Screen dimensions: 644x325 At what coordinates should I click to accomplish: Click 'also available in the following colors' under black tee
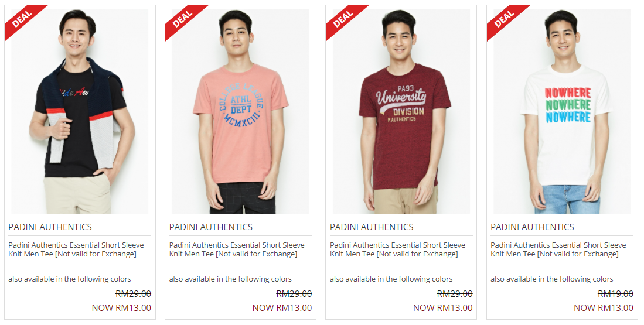pyautogui.click(x=69, y=279)
